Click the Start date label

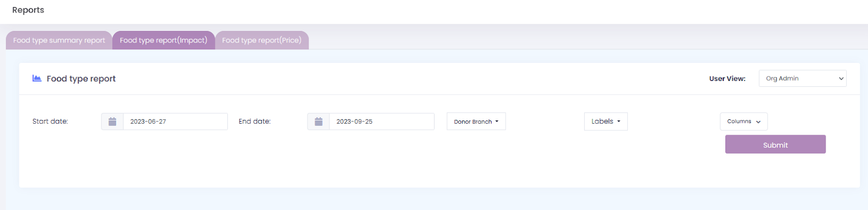pyautogui.click(x=50, y=122)
